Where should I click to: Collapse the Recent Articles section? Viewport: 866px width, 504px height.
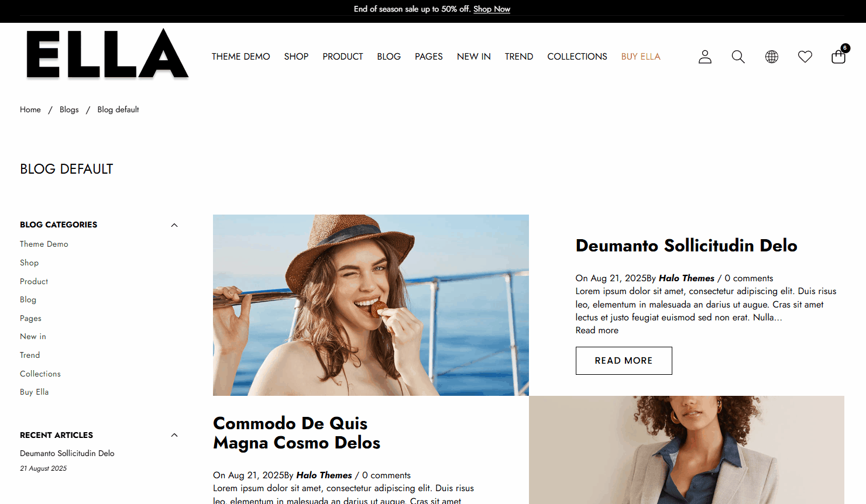click(174, 435)
